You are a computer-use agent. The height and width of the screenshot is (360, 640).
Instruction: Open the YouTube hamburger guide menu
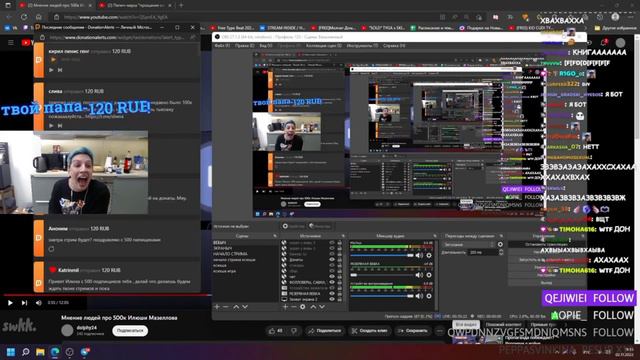(11, 42)
